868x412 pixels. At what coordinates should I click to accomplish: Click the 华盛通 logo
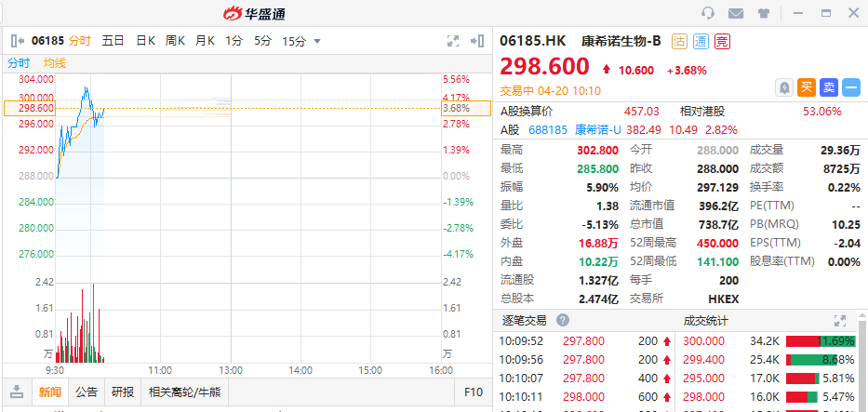[254, 13]
